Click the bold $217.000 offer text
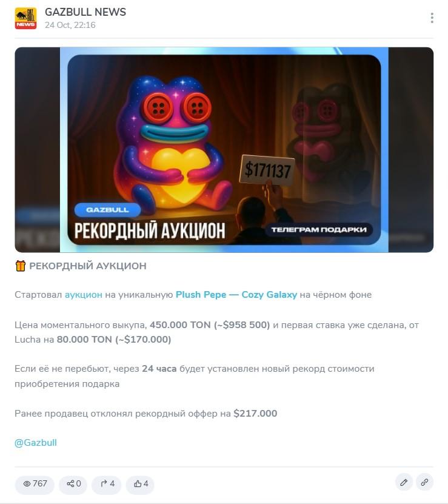448x504 pixels. click(x=255, y=414)
